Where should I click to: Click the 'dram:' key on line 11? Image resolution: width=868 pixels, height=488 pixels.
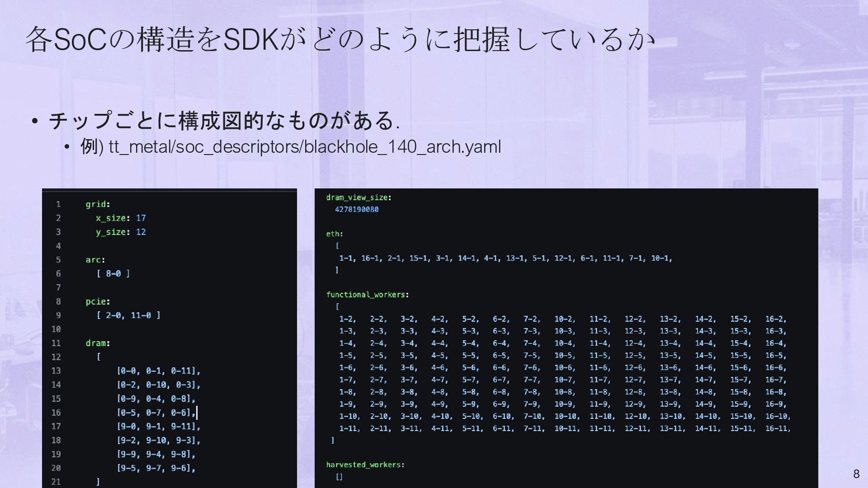(x=98, y=343)
